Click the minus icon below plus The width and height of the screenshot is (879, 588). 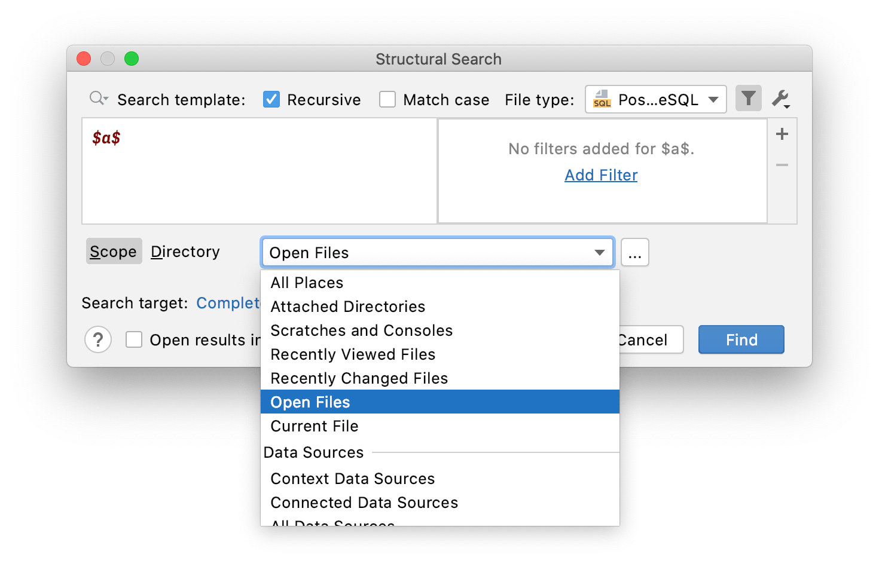point(782,166)
